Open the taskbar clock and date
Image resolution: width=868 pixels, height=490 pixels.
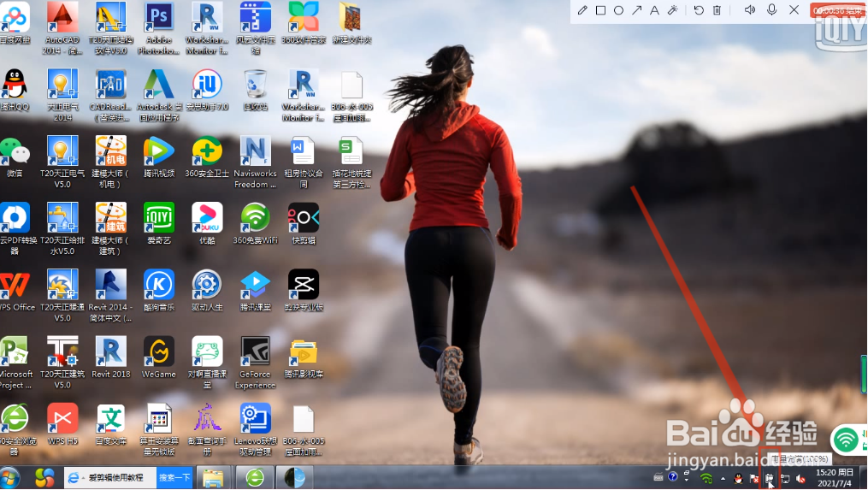(x=835, y=478)
